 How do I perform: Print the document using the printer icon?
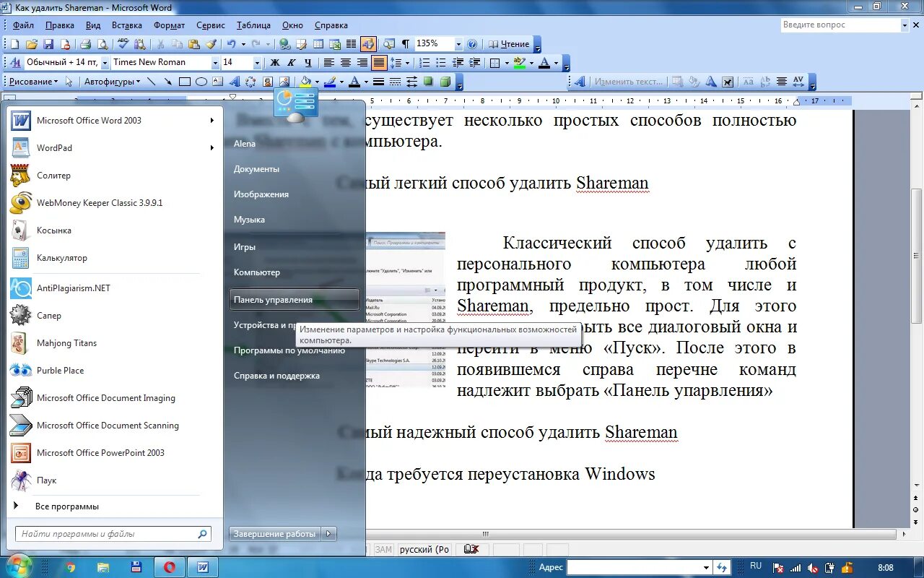point(86,44)
